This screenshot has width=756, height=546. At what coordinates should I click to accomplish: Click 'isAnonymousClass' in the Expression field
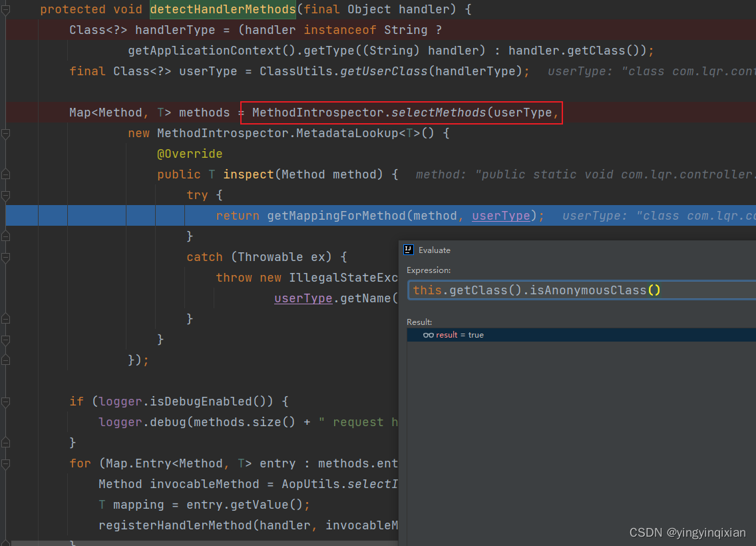[588, 290]
